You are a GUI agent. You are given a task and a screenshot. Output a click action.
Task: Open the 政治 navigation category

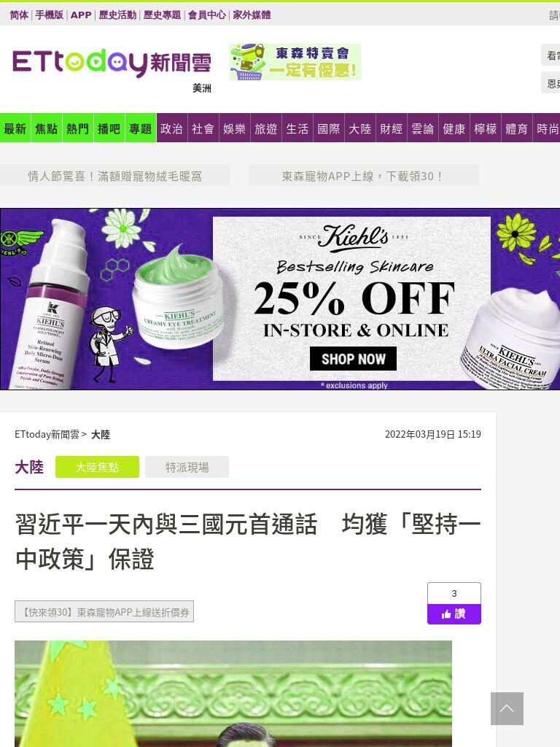[171, 128]
